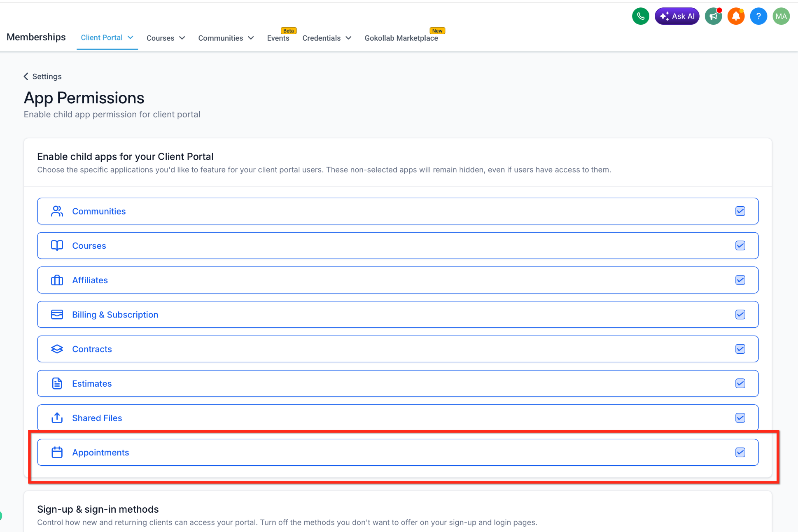The image size is (798, 532).
Task: Uncheck the Courses checkbox
Action: coord(740,246)
